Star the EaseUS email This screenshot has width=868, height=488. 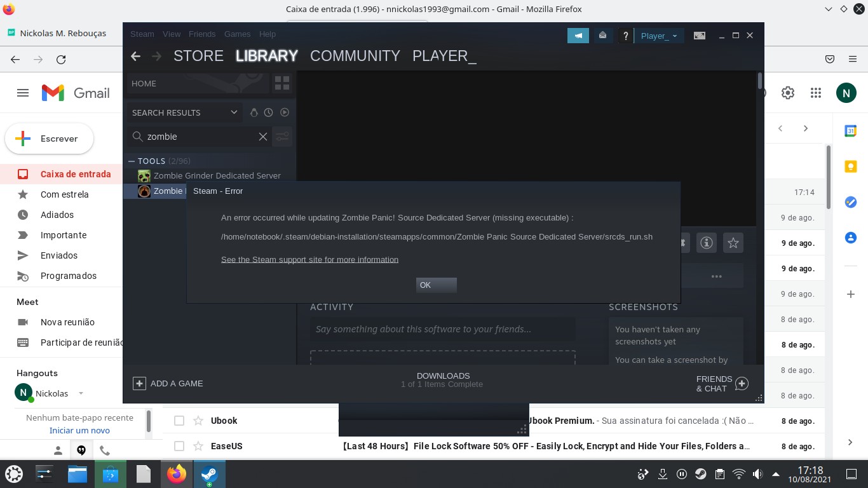coord(198,446)
